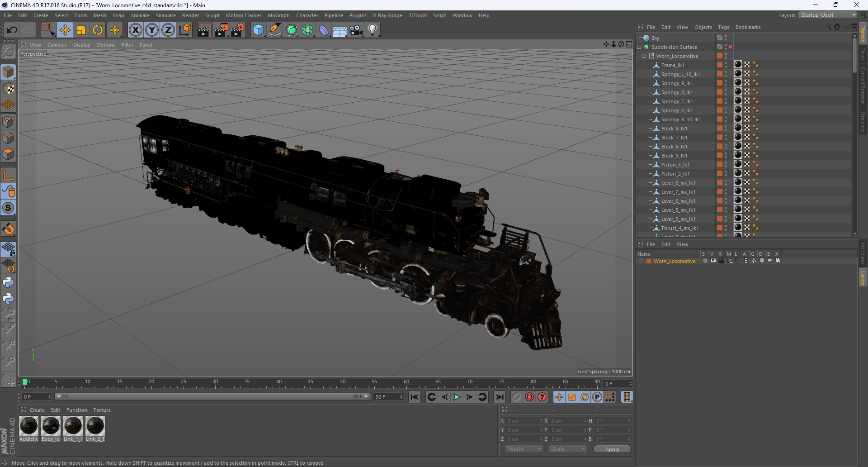Activate the Scale tool in top toolbar
This screenshot has width=868, height=467.
click(81, 30)
